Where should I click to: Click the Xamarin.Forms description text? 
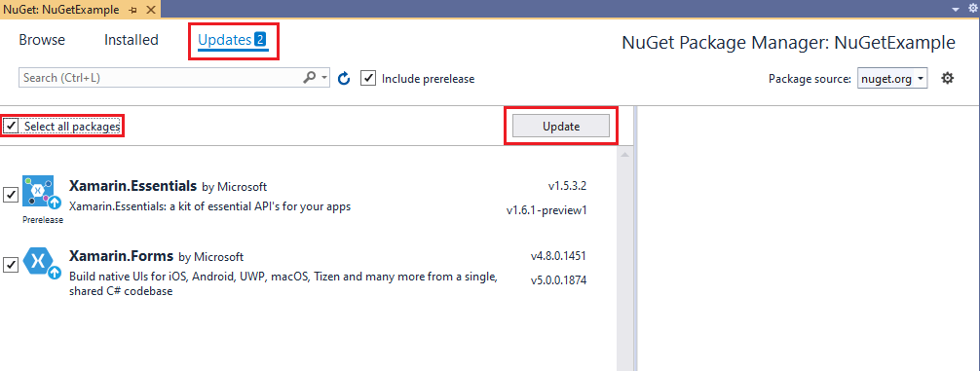point(283,283)
